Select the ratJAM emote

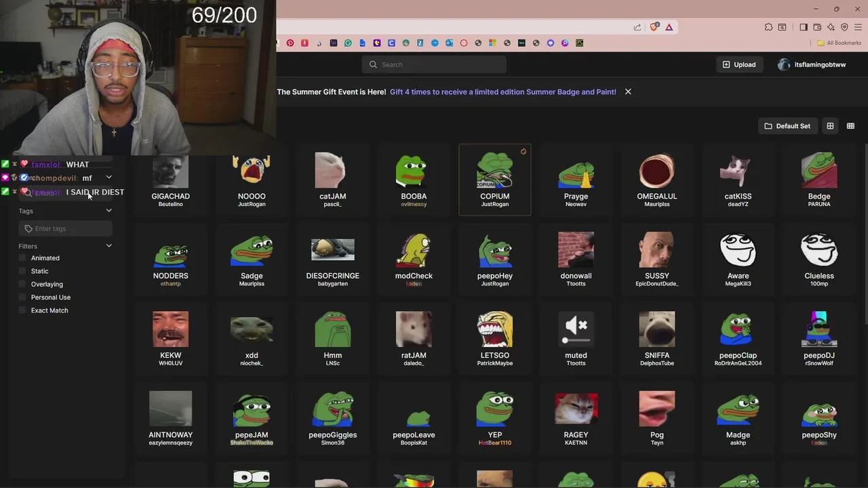[x=414, y=339]
